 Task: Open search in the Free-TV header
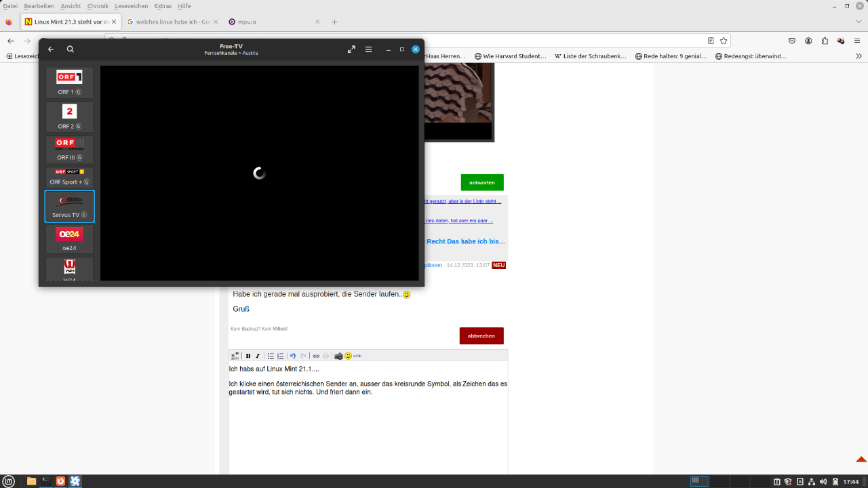click(x=71, y=49)
